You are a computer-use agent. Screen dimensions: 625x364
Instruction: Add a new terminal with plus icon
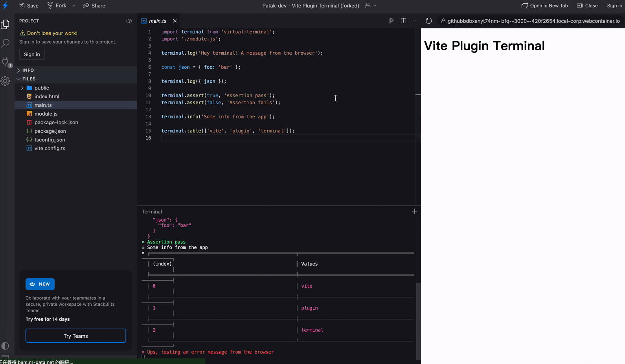(x=414, y=211)
